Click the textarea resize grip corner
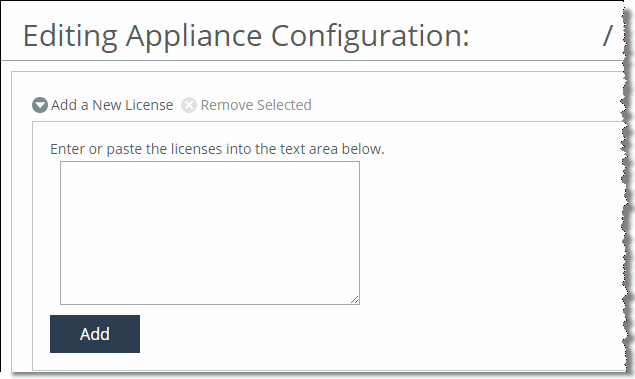 354,299
